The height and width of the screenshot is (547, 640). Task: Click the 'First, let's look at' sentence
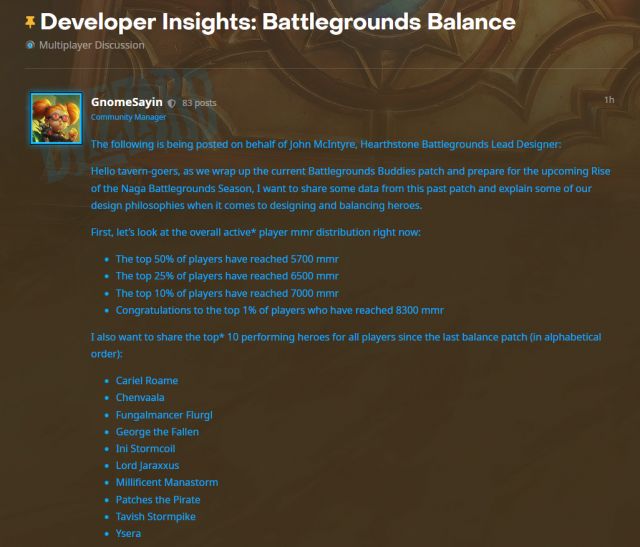pyautogui.click(x=256, y=232)
